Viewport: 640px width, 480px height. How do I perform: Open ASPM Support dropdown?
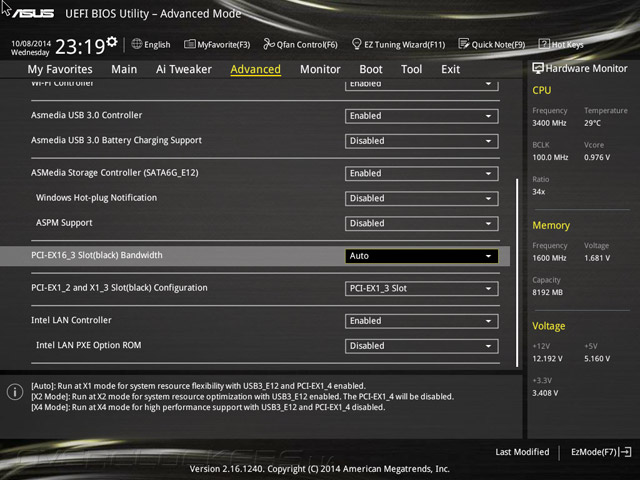(x=421, y=223)
